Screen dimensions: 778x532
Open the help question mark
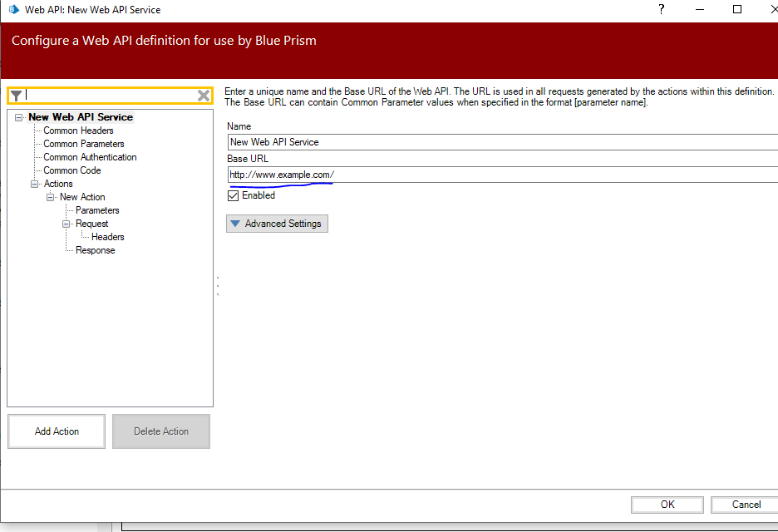click(x=662, y=9)
